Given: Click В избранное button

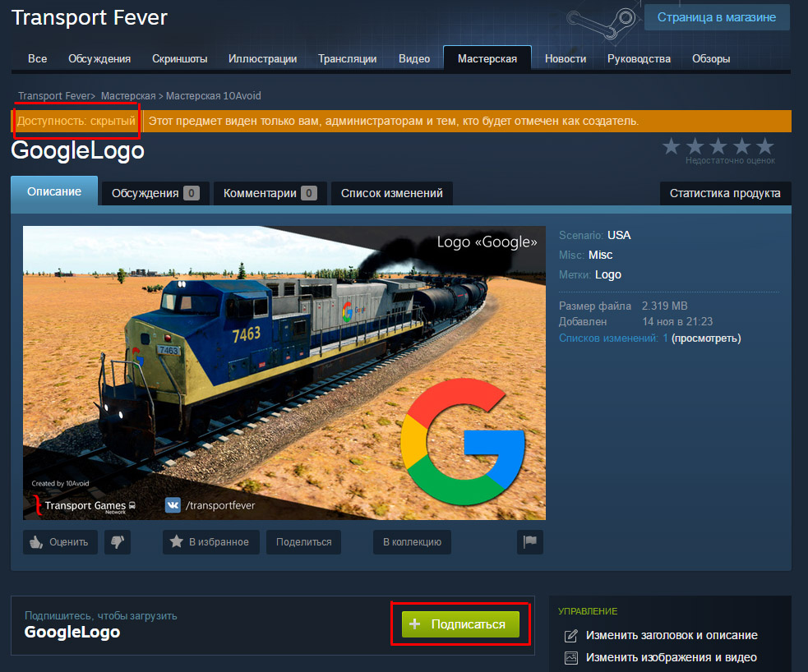Looking at the screenshot, I should pos(210,541).
